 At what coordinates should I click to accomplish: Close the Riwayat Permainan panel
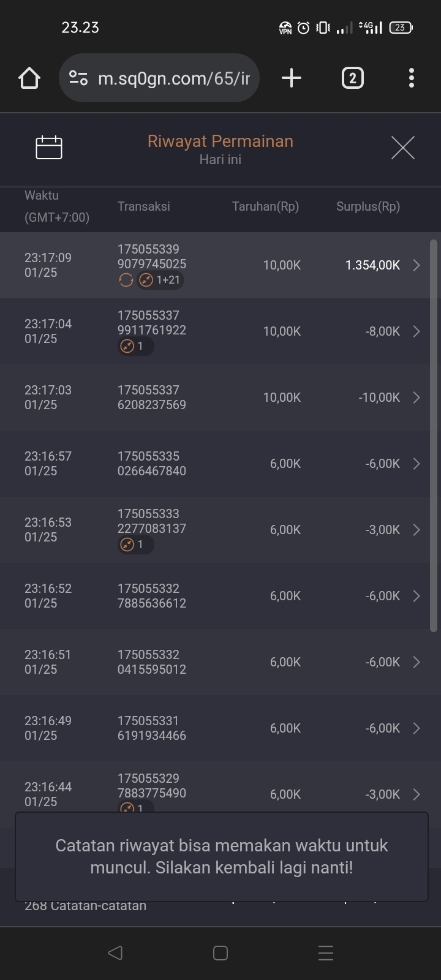click(x=402, y=148)
